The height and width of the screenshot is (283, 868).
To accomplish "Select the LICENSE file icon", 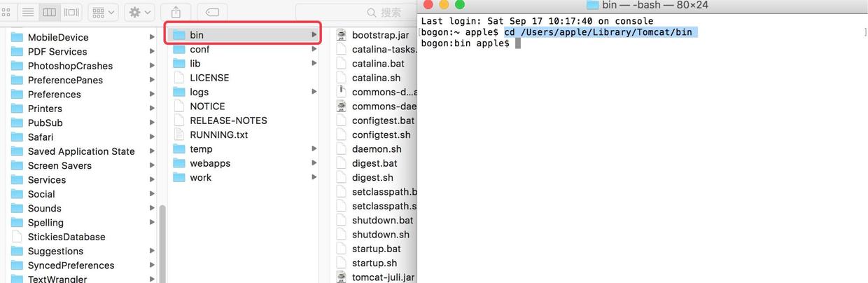I will point(178,78).
